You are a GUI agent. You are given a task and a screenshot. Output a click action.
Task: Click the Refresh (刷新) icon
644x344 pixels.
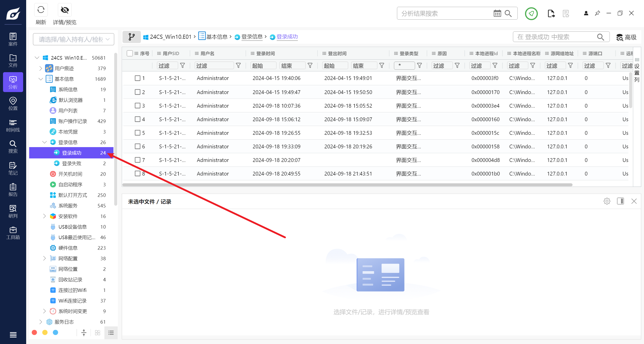point(41,10)
